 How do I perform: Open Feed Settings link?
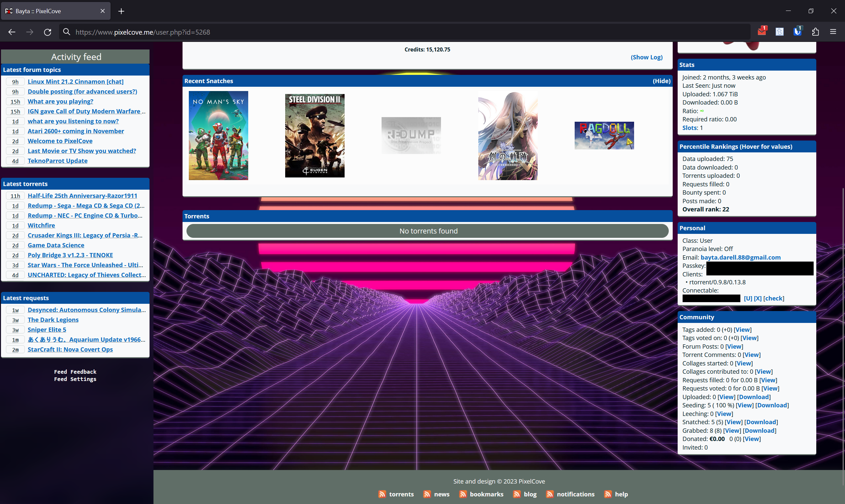tap(75, 379)
